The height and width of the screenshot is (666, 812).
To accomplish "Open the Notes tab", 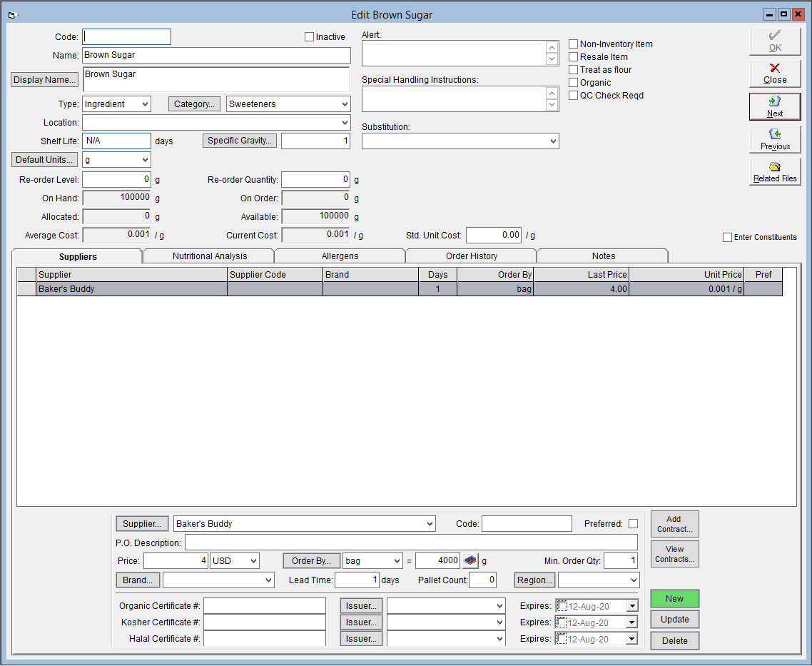I will click(x=604, y=256).
